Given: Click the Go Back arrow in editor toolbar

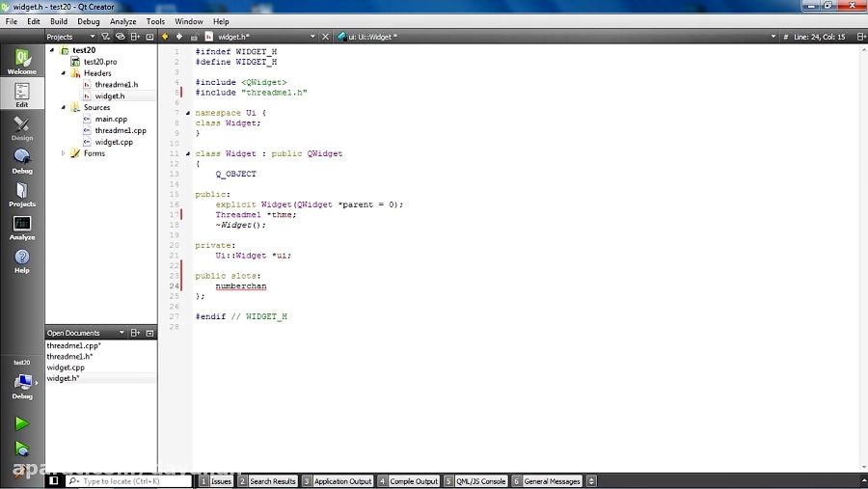Looking at the screenshot, I should [x=165, y=37].
